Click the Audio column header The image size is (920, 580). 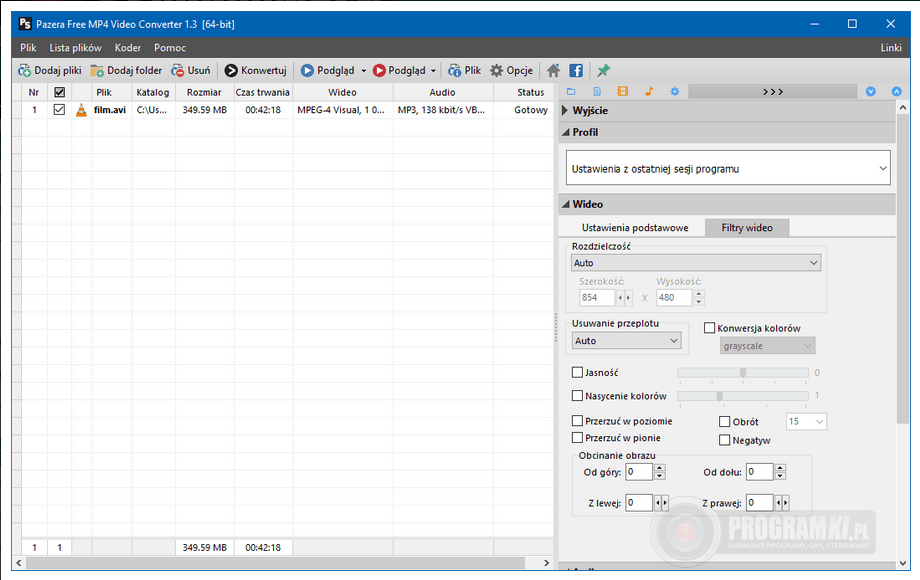(442, 92)
